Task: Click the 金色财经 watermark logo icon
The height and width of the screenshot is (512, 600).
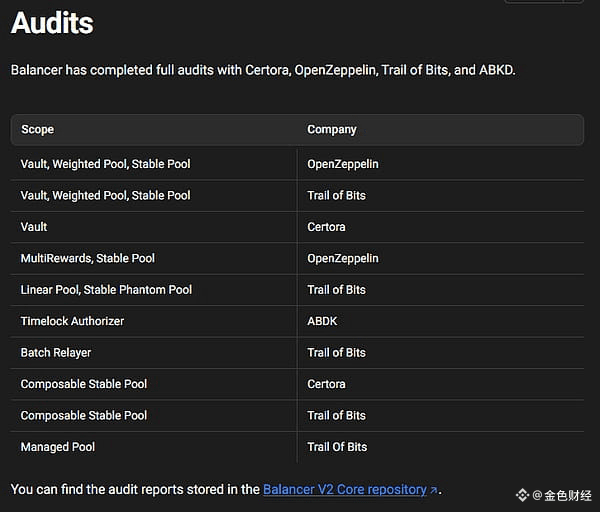Action: click(522, 495)
